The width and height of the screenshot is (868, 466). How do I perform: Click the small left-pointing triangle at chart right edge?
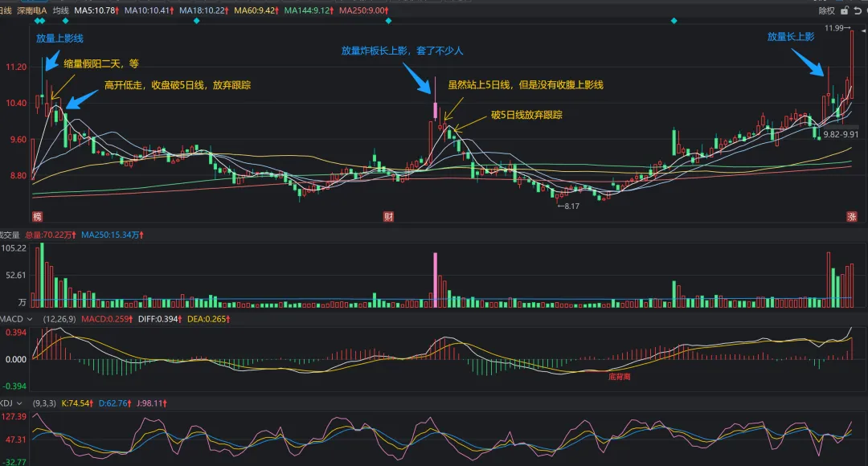[x=863, y=31]
